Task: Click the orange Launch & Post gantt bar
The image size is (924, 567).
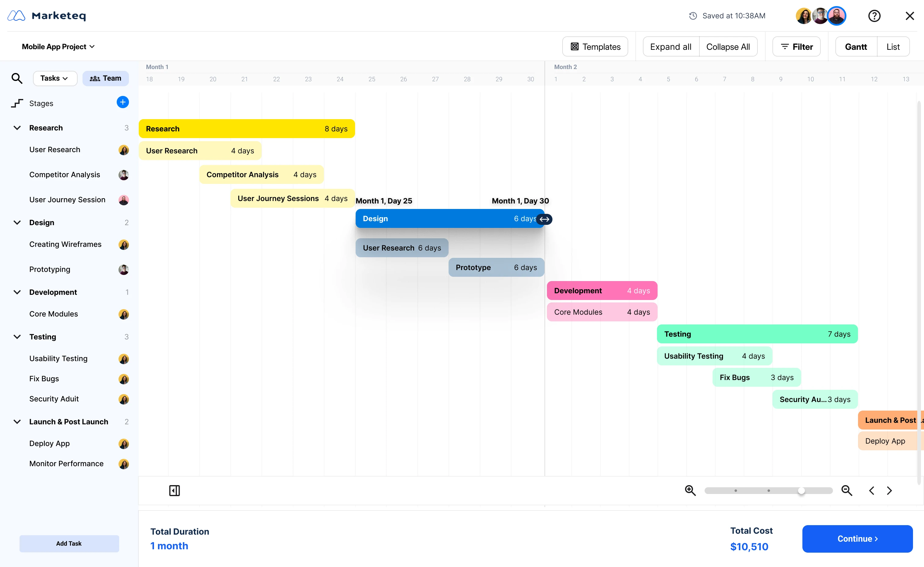Action: 890,420
